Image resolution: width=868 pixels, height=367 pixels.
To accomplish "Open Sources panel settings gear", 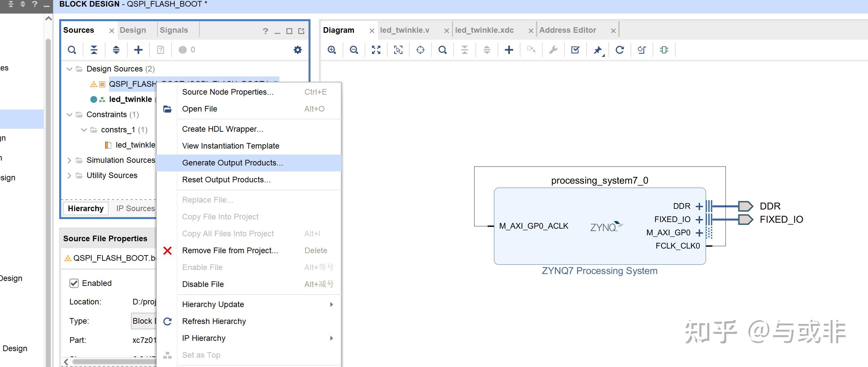I will coord(298,50).
